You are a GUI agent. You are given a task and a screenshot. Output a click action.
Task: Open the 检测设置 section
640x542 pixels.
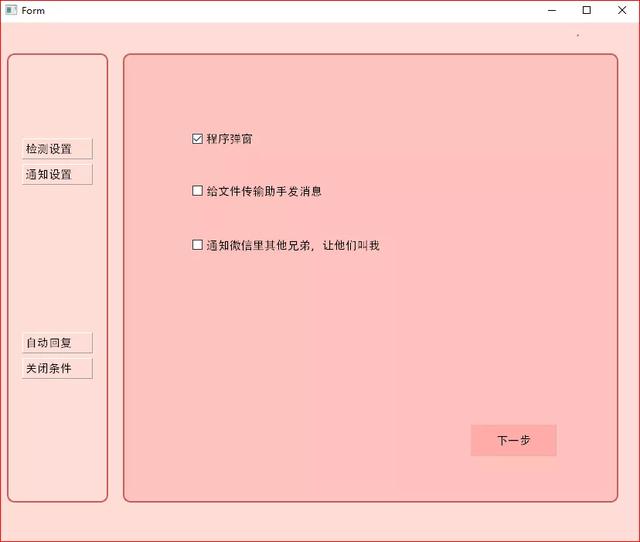coord(57,149)
